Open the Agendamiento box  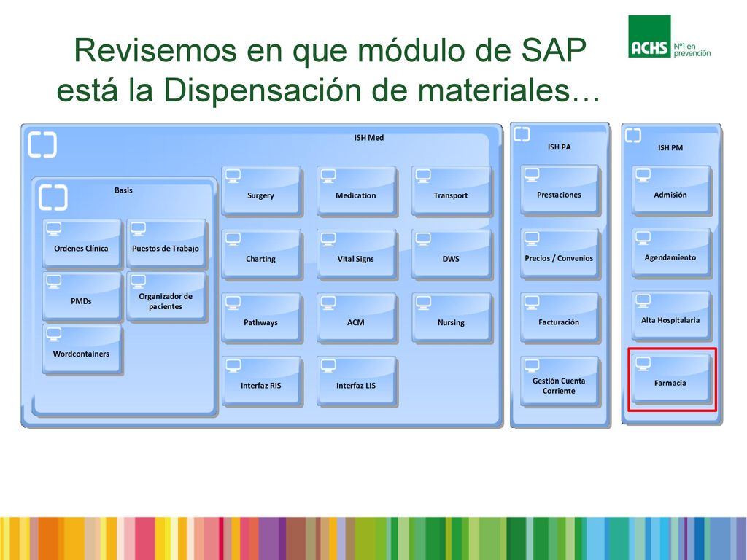click(671, 253)
